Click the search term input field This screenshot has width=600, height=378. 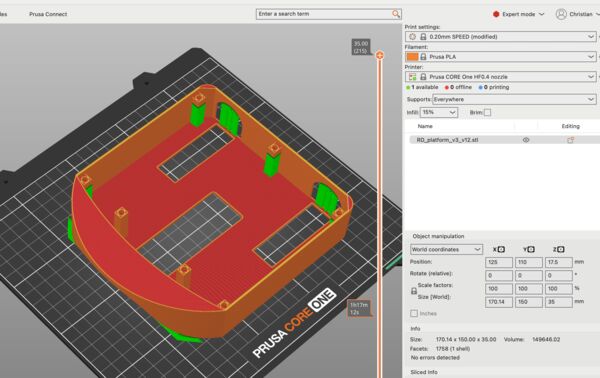324,14
